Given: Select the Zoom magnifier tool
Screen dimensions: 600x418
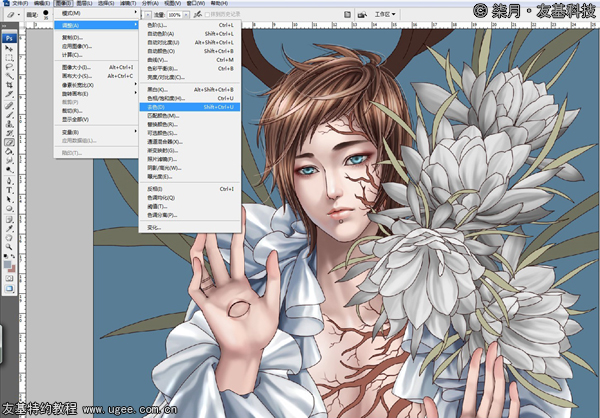Looking at the screenshot, I should (9, 247).
